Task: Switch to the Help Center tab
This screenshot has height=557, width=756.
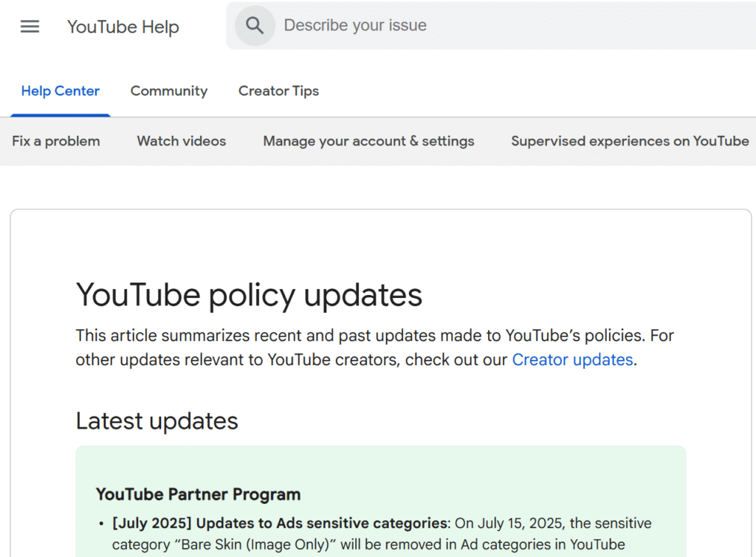Action: (x=61, y=91)
